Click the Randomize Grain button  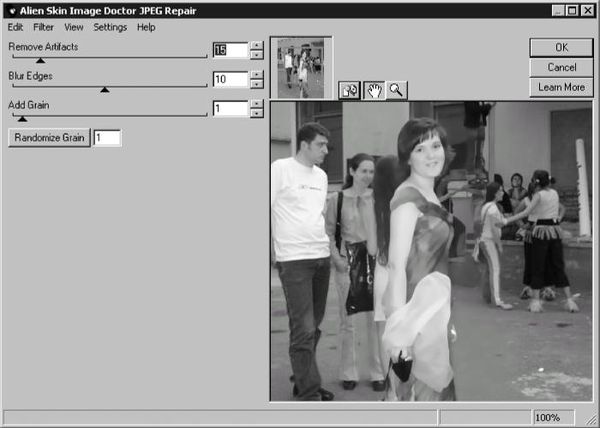[49, 138]
